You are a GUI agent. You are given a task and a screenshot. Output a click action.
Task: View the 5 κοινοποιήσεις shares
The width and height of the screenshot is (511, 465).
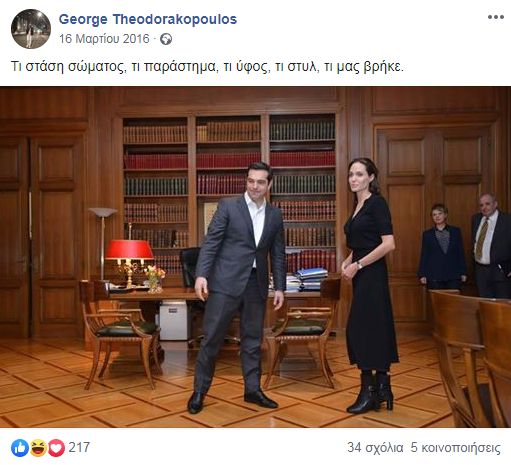[x=455, y=448]
